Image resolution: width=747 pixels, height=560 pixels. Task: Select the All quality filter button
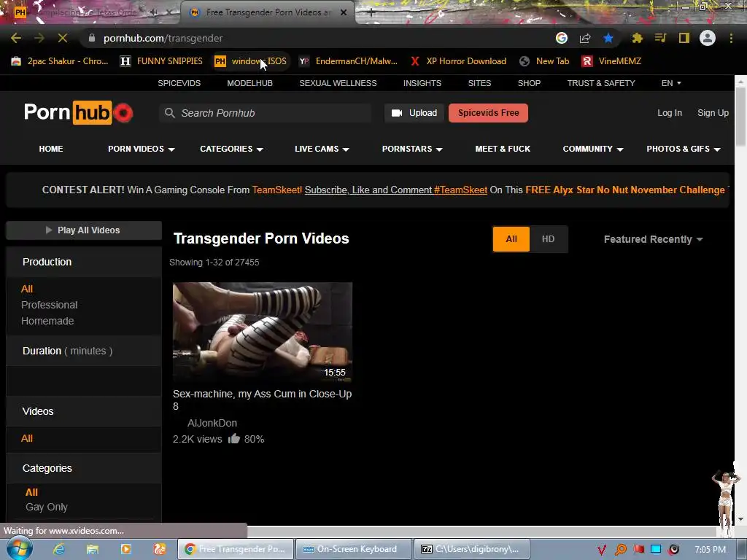point(511,239)
